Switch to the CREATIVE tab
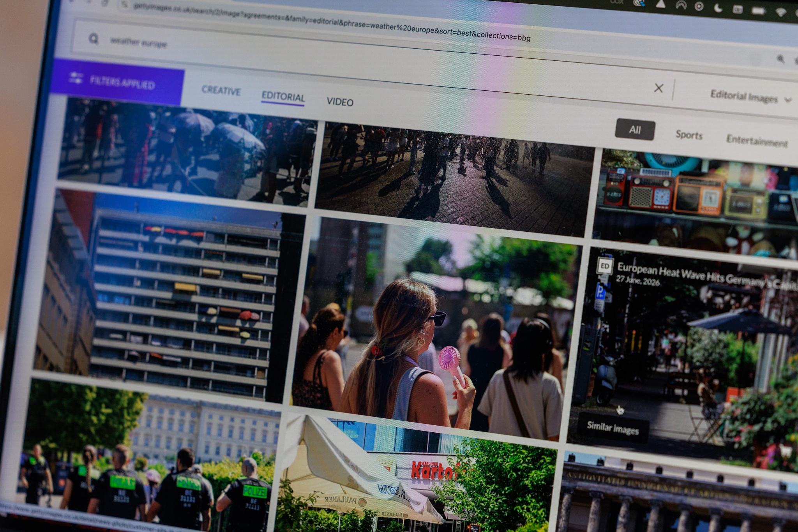 221,90
